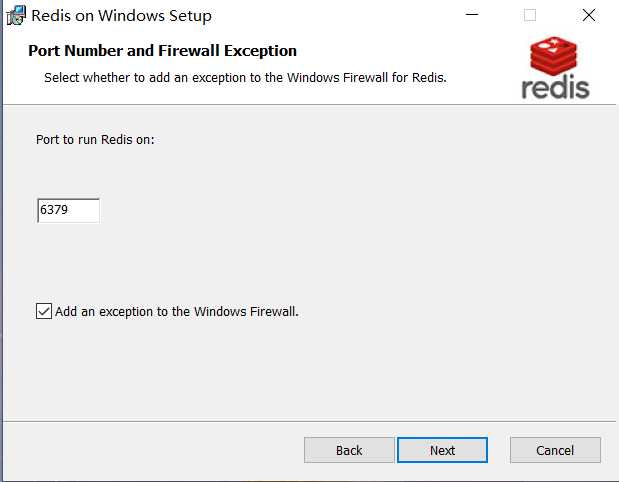Click the gray 'redis' wordmark under the logo
The height and width of the screenshot is (482, 619).
pos(555,87)
